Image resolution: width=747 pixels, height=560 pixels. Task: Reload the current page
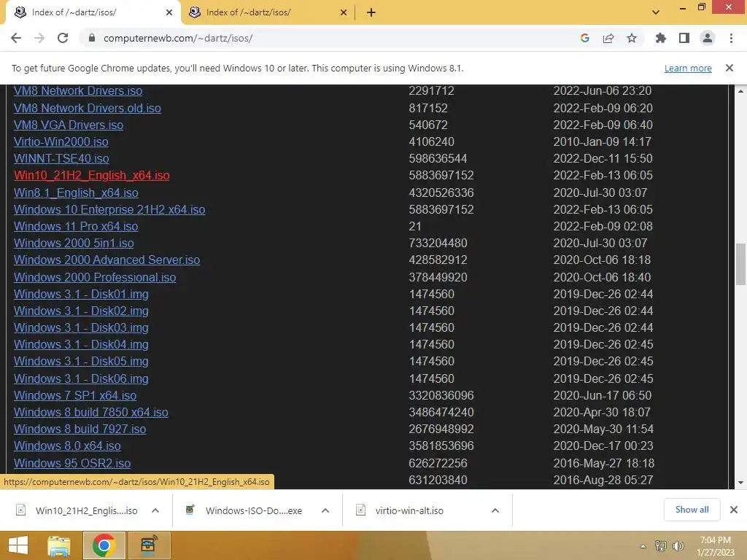tap(63, 38)
